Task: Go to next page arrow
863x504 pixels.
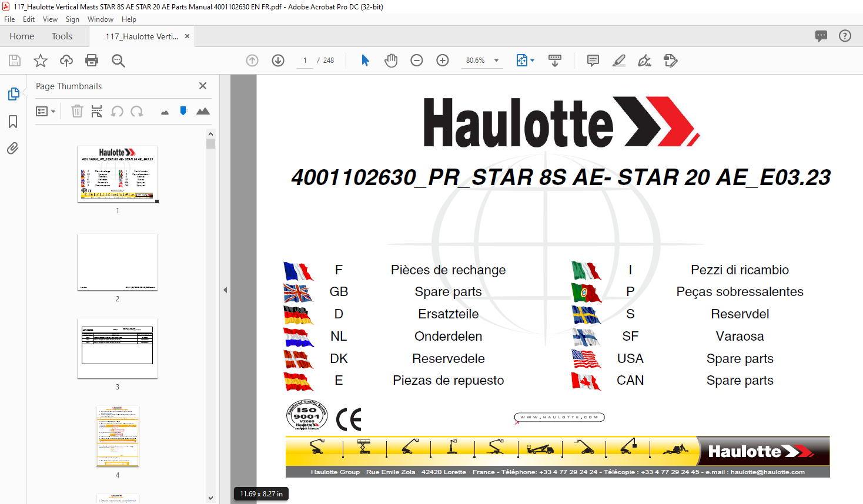Action: (x=278, y=61)
